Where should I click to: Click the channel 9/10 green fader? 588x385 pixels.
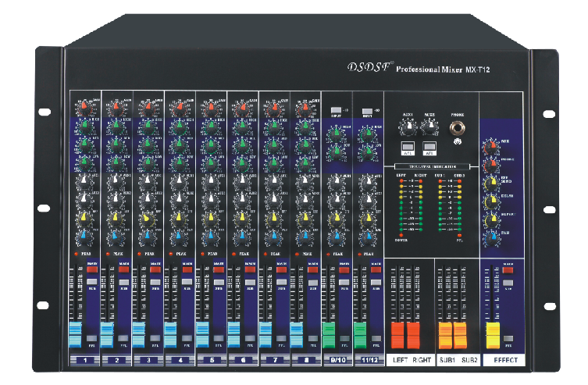(x=329, y=334)
